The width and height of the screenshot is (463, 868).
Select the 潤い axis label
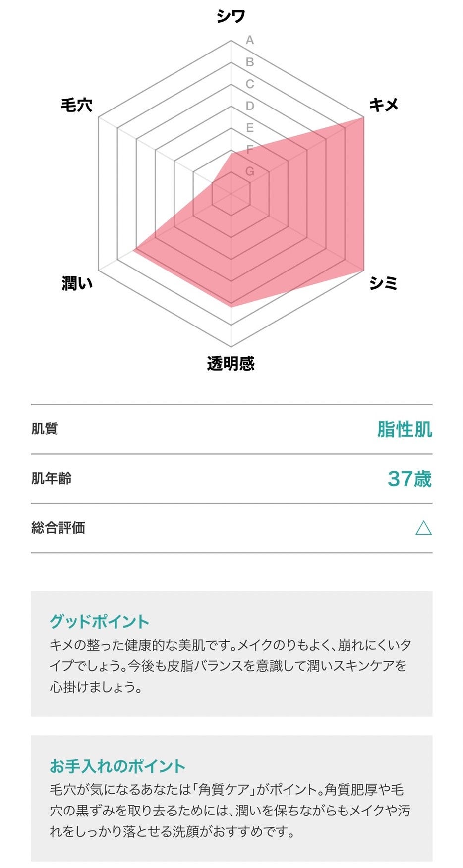point(77,283)
